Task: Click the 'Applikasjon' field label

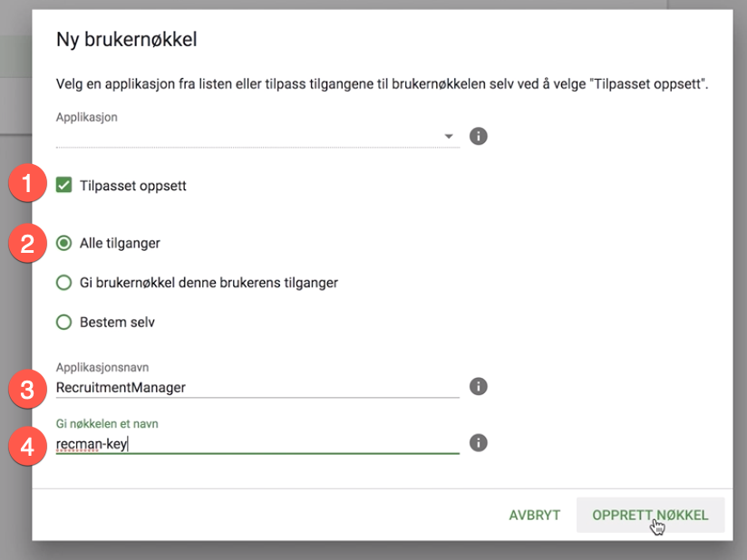Action: (x=87, y=117)
